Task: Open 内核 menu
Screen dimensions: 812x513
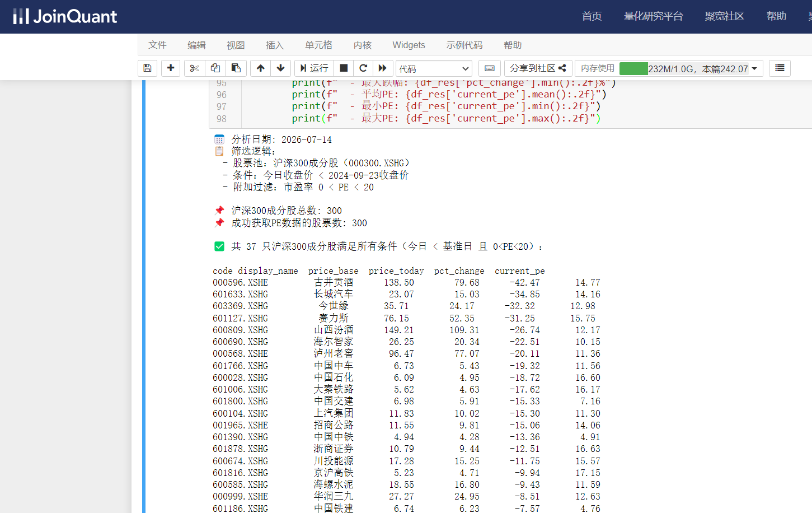Action: coord(363,45)
